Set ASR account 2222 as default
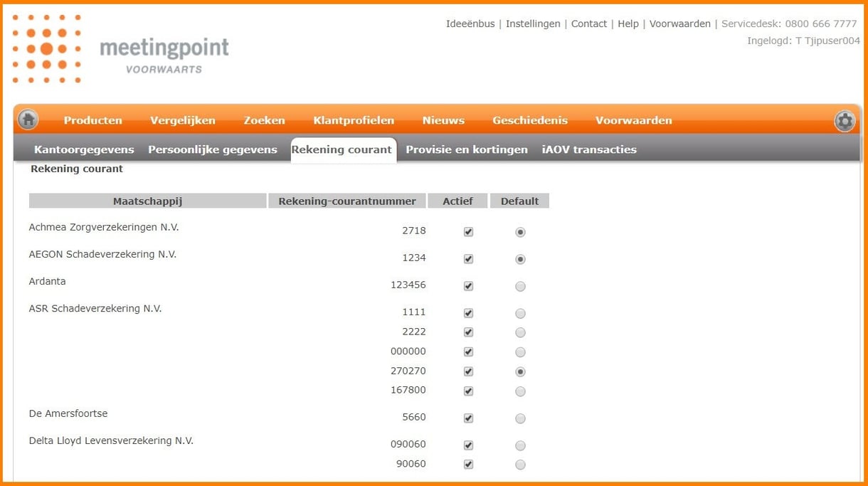The width and height of the screenshot is (868, 486). tap(520, 332)
